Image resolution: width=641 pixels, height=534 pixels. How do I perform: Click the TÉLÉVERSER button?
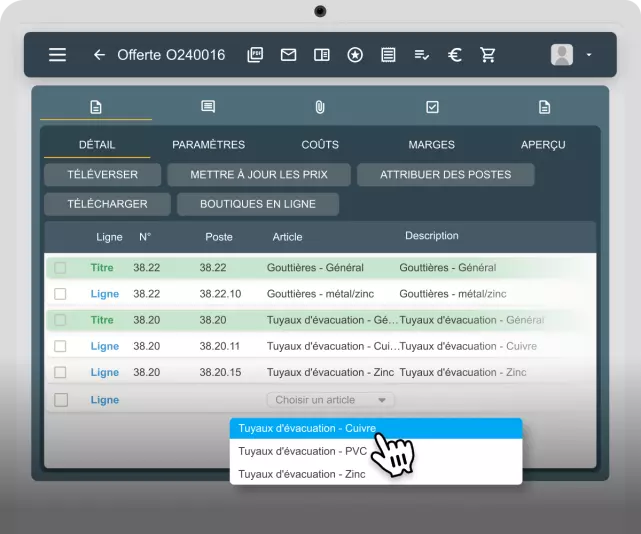(102, 175)
